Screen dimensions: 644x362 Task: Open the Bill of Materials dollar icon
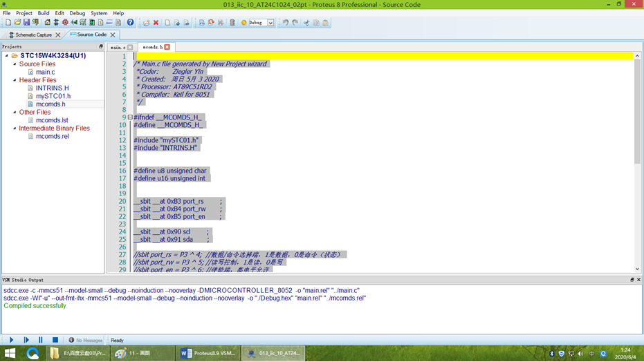click(x=100, y=23)
